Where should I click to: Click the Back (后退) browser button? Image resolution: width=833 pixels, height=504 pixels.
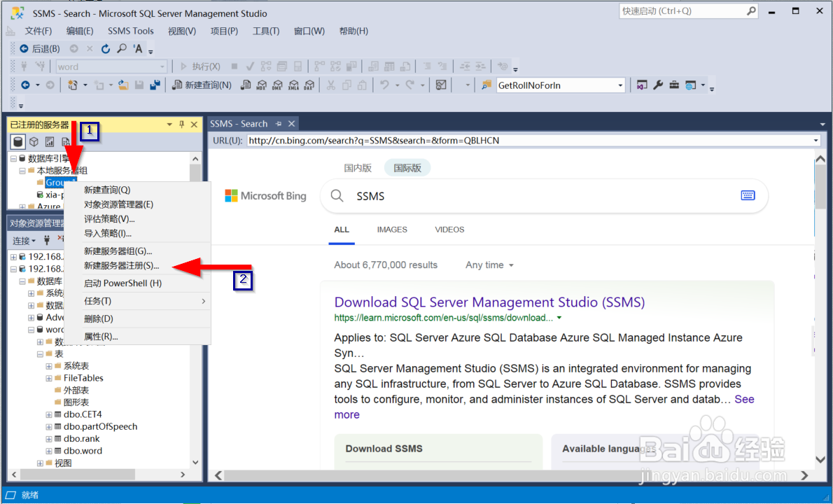pyautogui.click(x=40, y=49)
